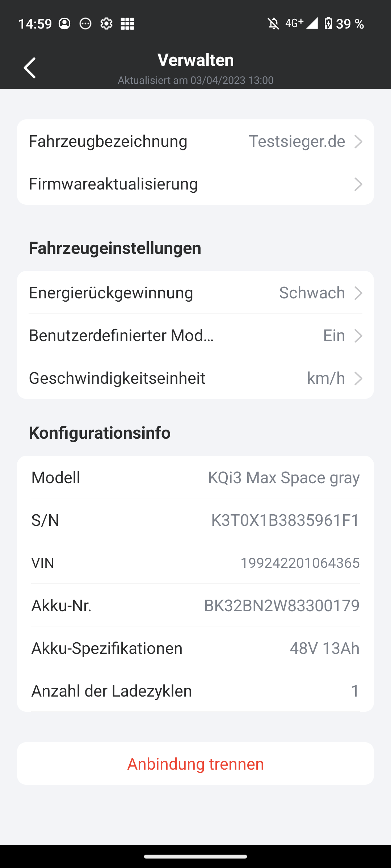This screenshot has width=391, height=868.
Task: Tap the back arrow in header
Action: point(30,68)
